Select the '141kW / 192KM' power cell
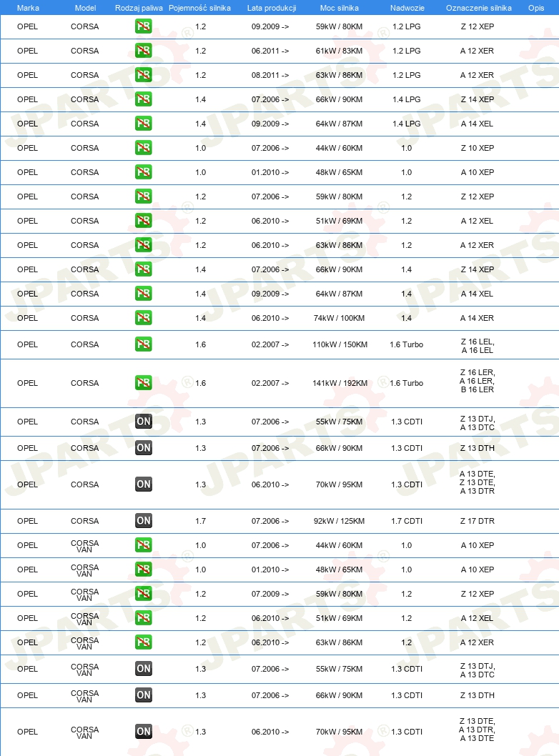This screenshot has height=756, width=559. tap(340, 383)
